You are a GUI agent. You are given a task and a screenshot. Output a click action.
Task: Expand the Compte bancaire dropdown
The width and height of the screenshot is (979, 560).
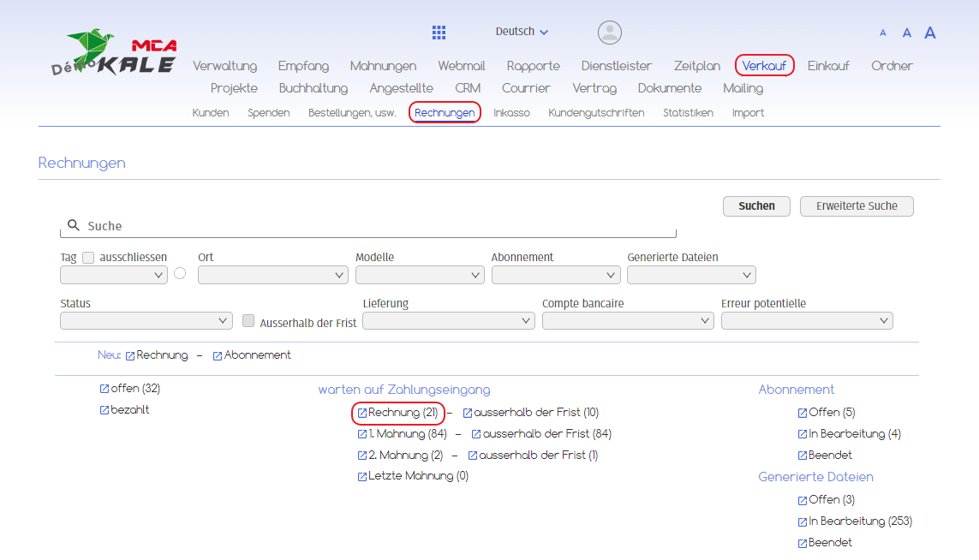[x=628, y=321]
